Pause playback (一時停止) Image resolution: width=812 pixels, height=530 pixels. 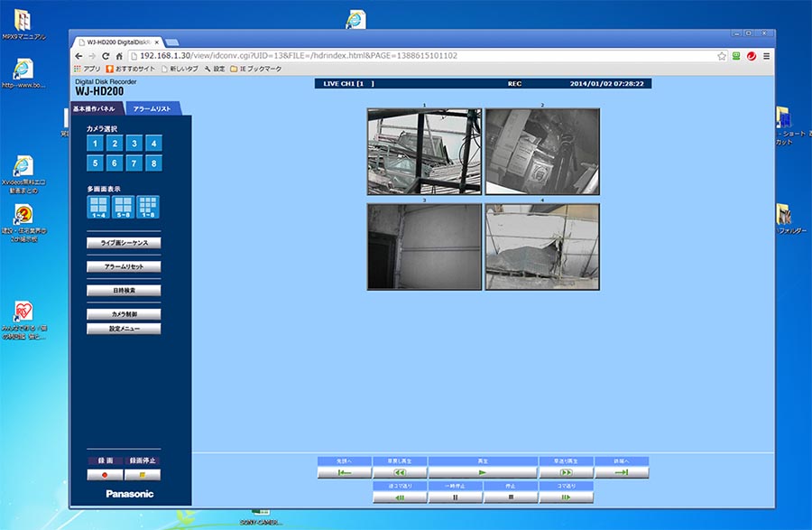455,497
